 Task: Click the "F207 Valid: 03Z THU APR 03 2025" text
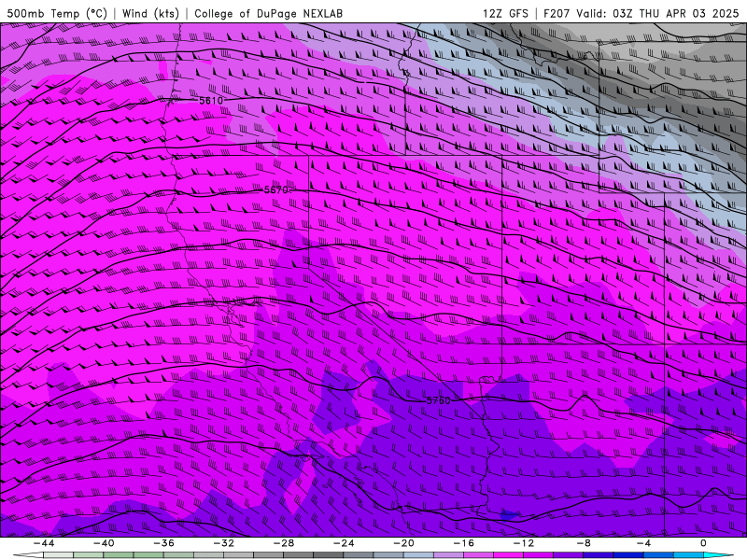point(641,13)
